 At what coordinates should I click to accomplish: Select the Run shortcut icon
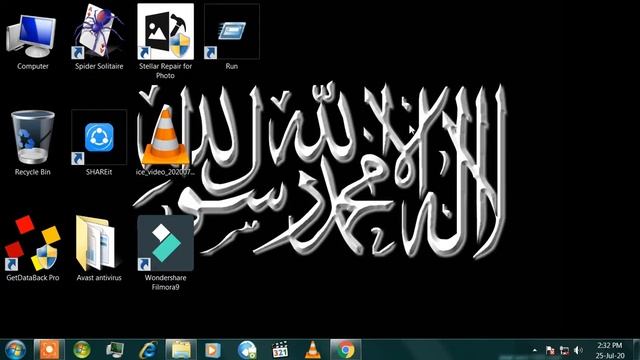[x=231, y=32]
